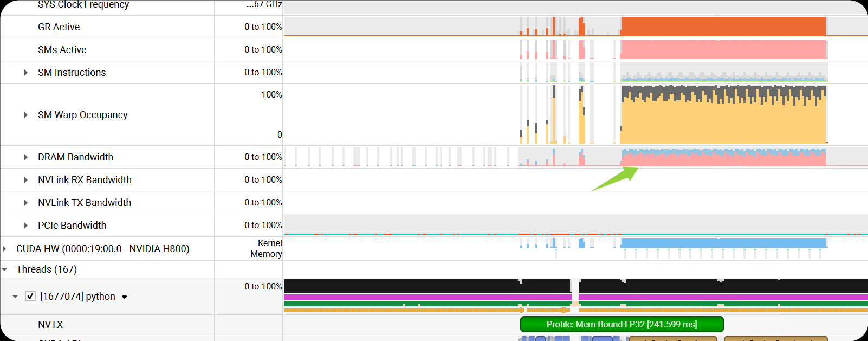This screenshot has width=868, height=341.
Task: Select the Profile: Mem-Bound FP32 NVTX range
Action: pos(621,324)
